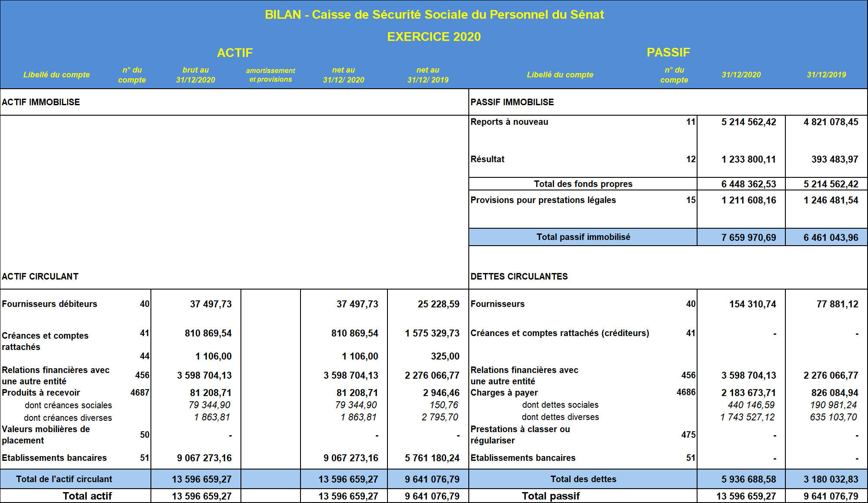The height and width of the screenshot is (503, 868).
Task: Click the account number 4687 cell
Action: pyautogui.click(x=140, y=393)
